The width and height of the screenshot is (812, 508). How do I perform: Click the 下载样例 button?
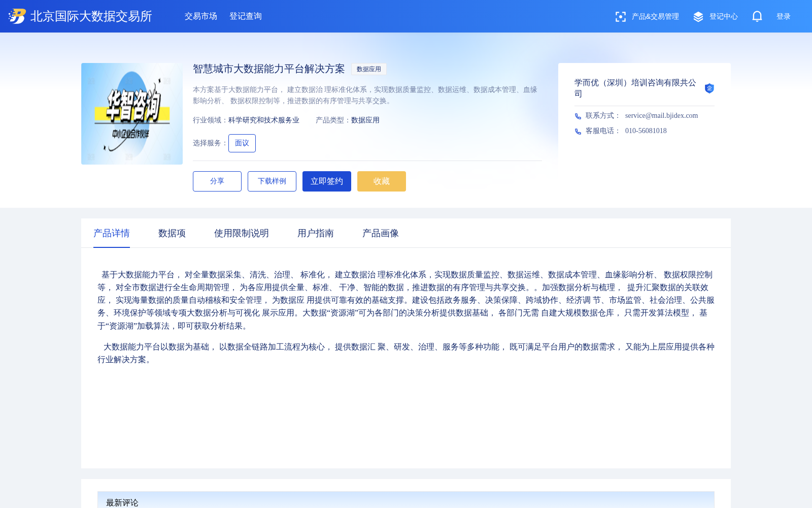point(272,181)
